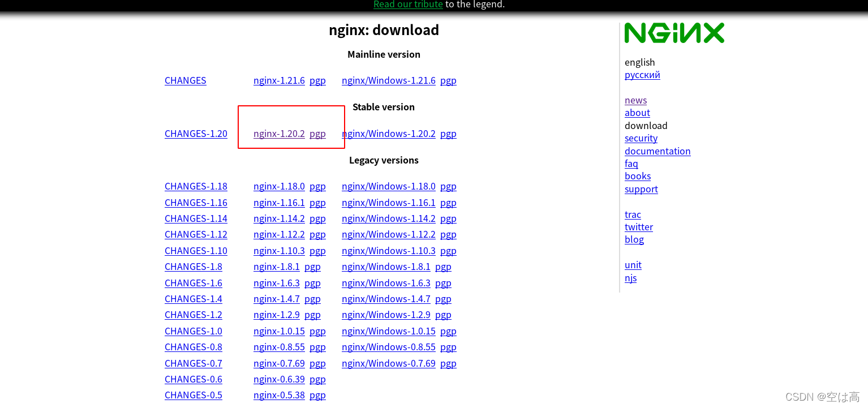Download nginx-1.4.7 source
The width and height of the screenshot is (868, 408).
coord(277,299)
